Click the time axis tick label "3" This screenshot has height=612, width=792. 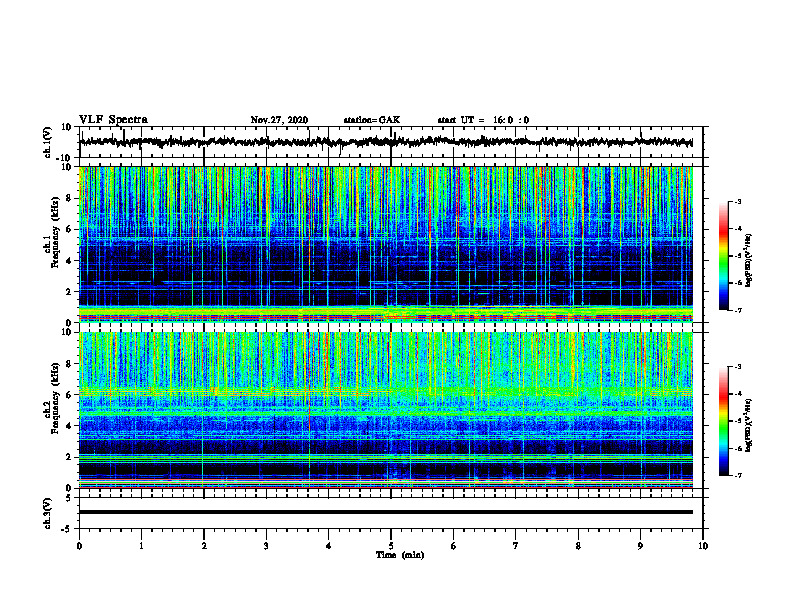266,546
